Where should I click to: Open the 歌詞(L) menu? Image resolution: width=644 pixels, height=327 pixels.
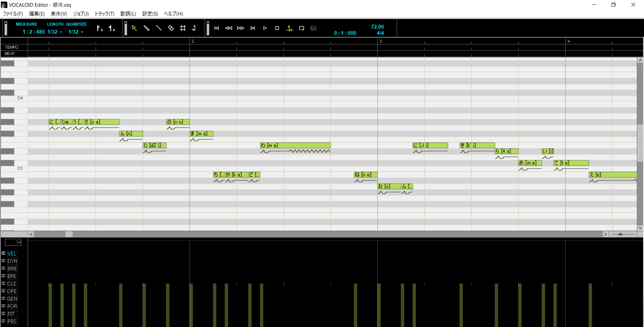pos(128,14)
